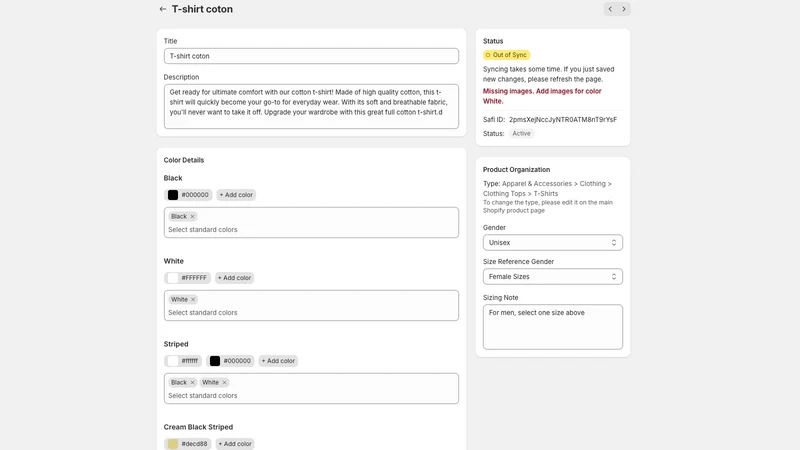The image size is (800, 450).
Task: Open the #decd88 swatch under Cream Black Striped
Action: coord(188,444)
